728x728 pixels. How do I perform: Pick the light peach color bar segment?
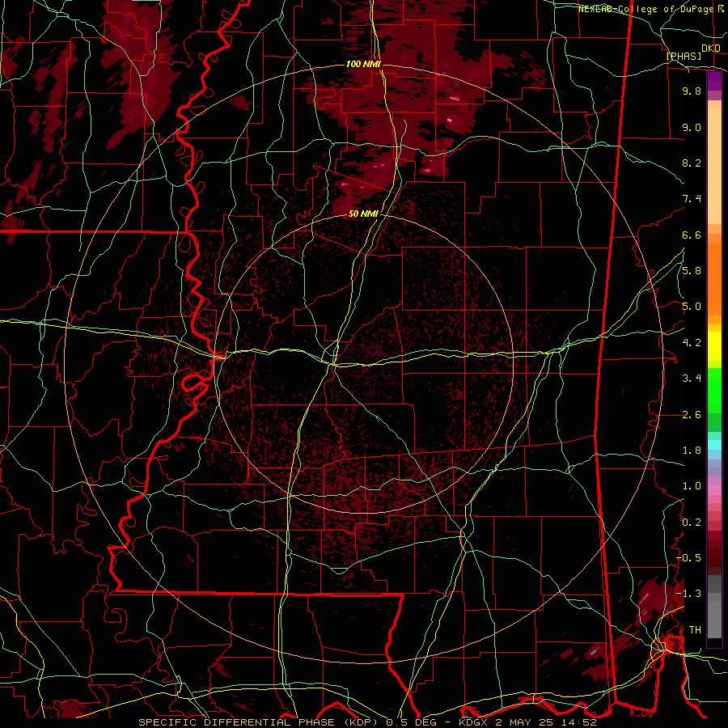click(714, 167)
